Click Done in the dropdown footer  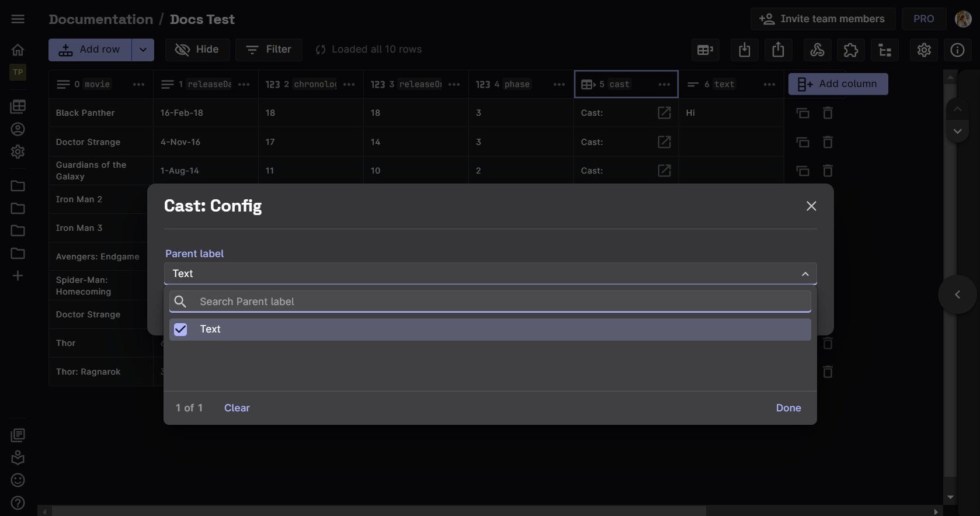point(788,408)
